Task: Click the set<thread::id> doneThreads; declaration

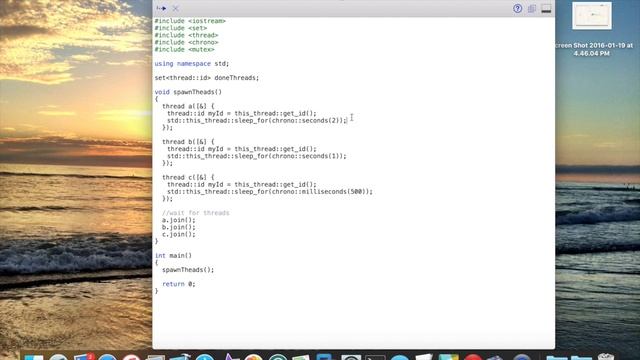Action: 207,78
